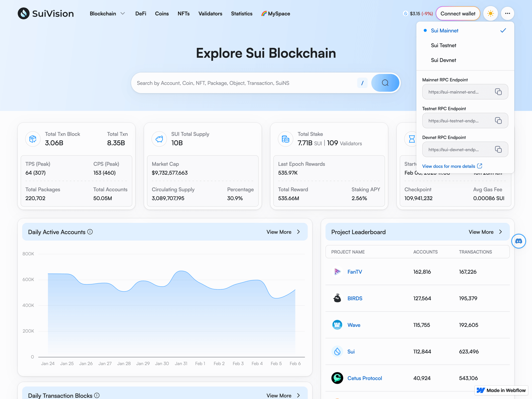This screenshot has width=532, height=399.
Task: Copy the Testnet RPC Endpoint URL
Action: click(498, 120)
